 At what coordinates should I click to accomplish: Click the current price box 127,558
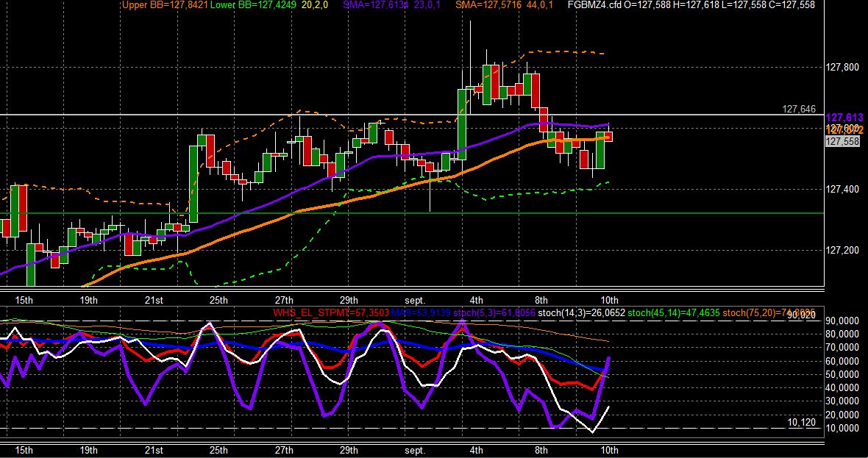click(x=842, y=142)
